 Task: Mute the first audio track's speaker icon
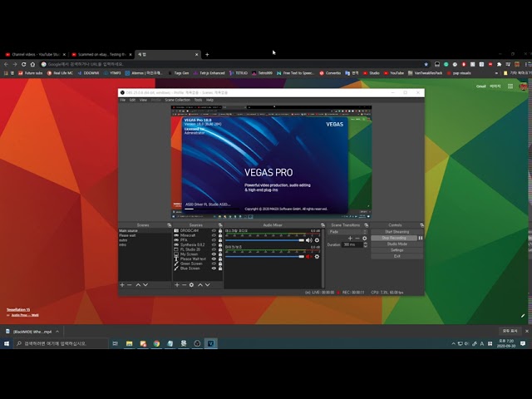(308, 240)
